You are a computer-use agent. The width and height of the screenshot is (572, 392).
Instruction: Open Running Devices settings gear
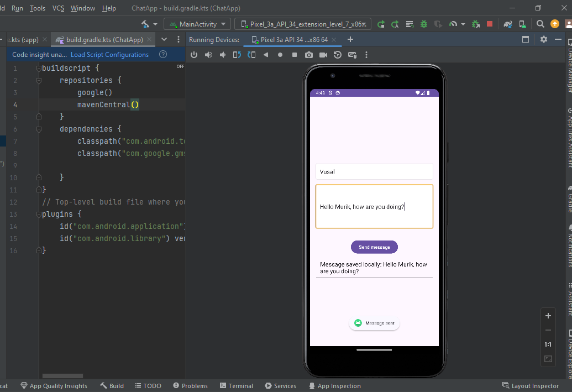[543, 39]
